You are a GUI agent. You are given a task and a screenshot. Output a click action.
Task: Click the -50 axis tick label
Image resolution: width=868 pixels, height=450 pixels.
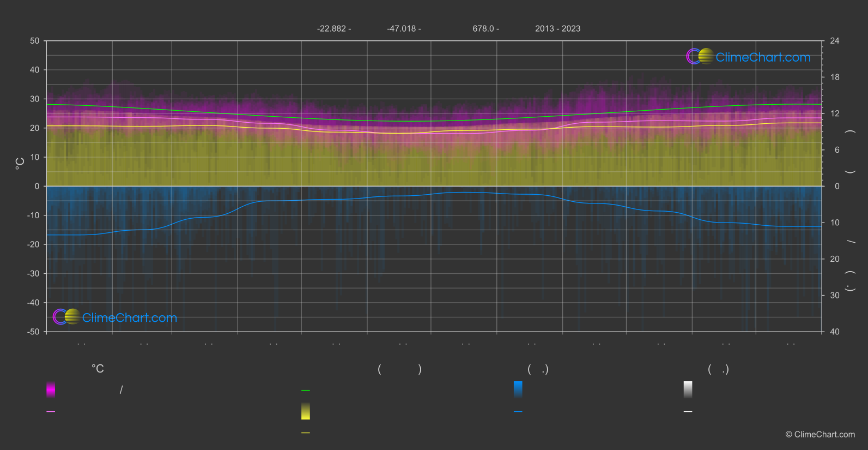point(33,332)
